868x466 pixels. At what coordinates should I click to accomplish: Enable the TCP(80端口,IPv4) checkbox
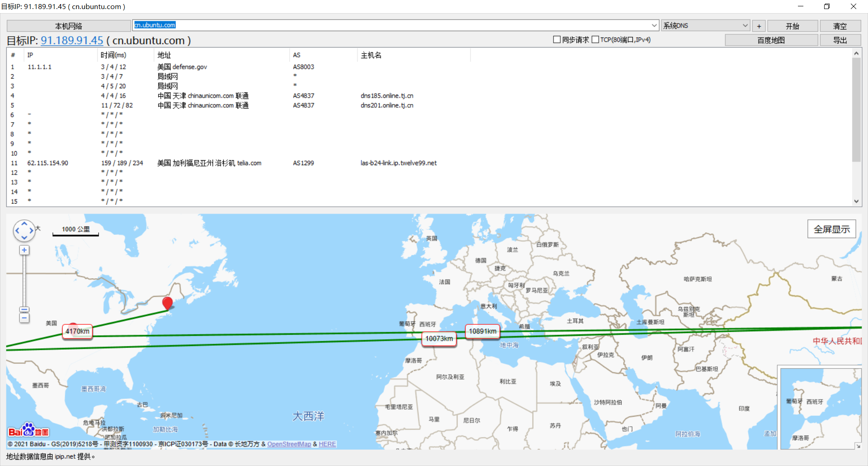595,40
